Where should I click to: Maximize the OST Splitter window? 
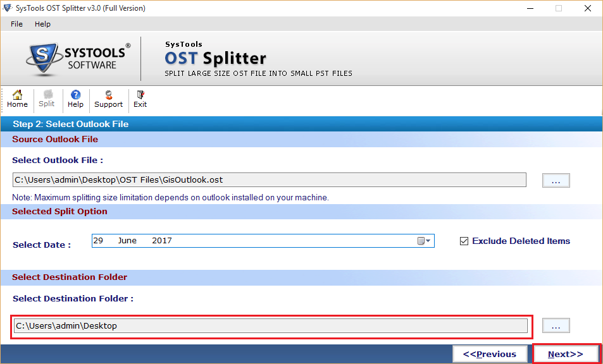[558, 8]
